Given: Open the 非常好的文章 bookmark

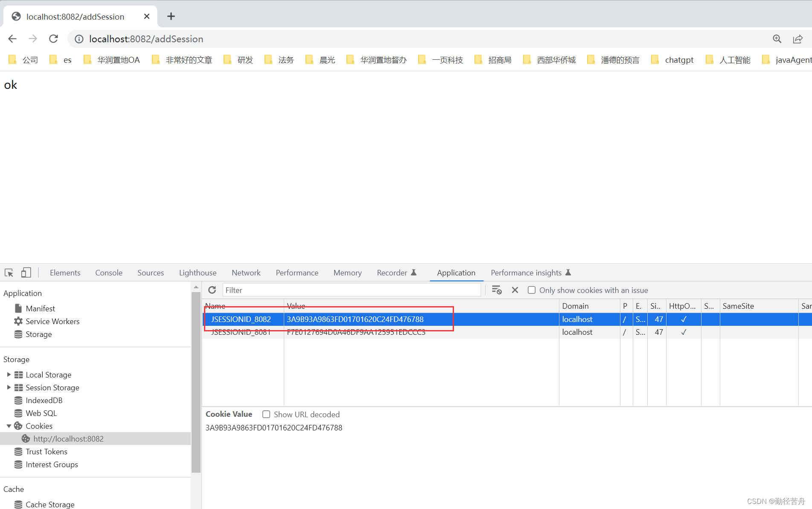Looking at the screenshot, I should 182,60.
